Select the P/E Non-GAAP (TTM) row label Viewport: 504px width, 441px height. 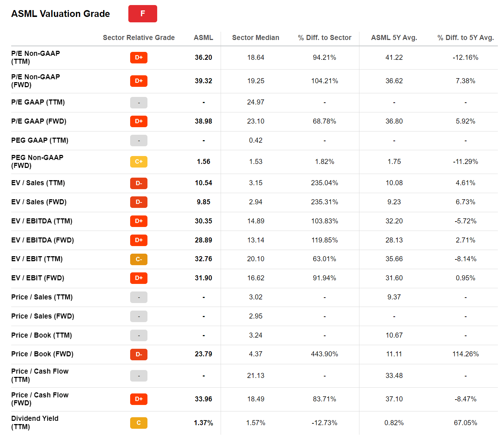[x=36, y=57]
